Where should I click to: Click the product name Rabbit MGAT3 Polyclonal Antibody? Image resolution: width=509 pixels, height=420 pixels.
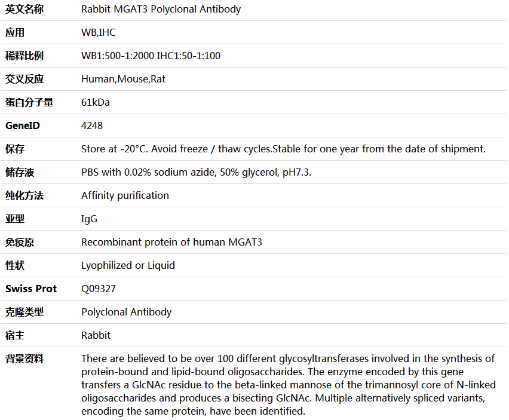coord(161,10)
